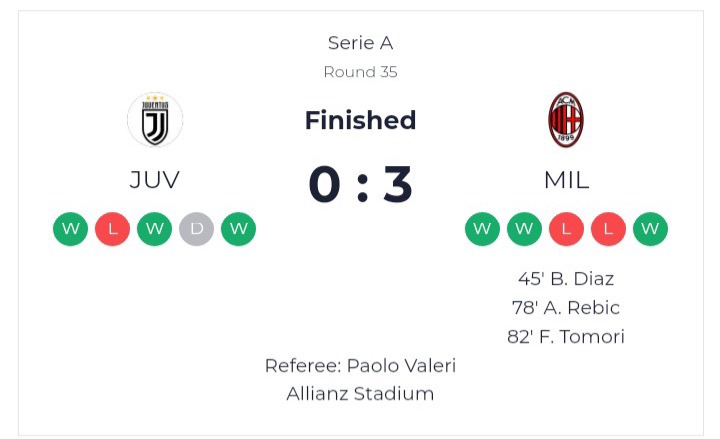Open the MIL team name
This screenshot has height=439, width=720.
(566, 180)
